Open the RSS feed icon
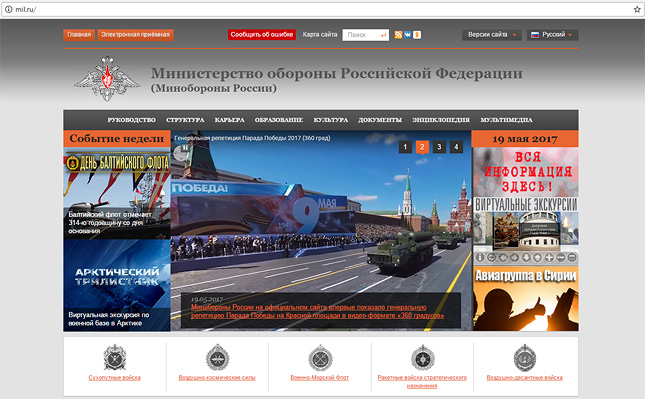This screenshot has width=645, height=399. pyautogui.click(x=398, y=35)
